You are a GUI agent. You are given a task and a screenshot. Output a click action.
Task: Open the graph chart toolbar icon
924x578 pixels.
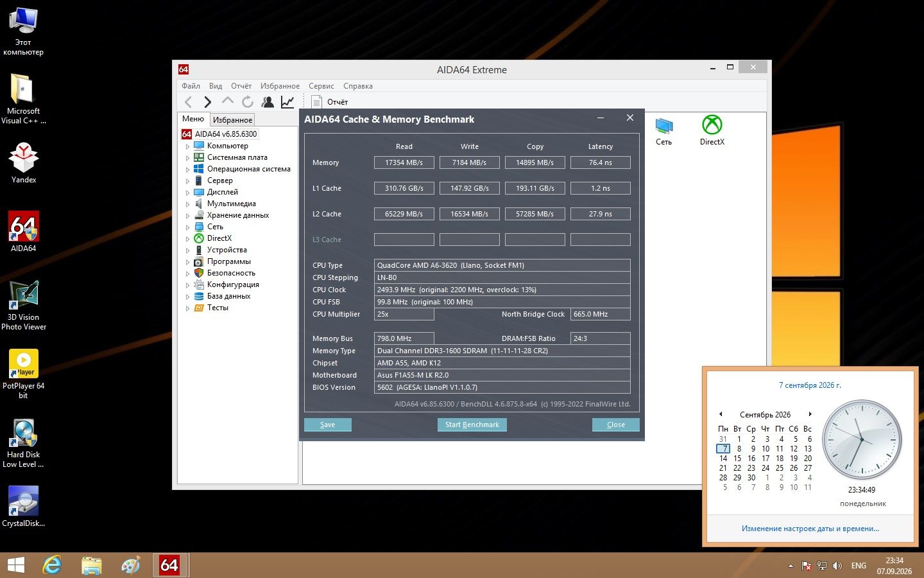coord(287,101)
